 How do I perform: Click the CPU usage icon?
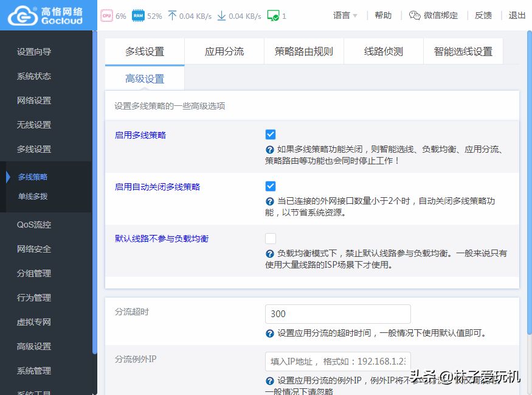tap(106, 16)
